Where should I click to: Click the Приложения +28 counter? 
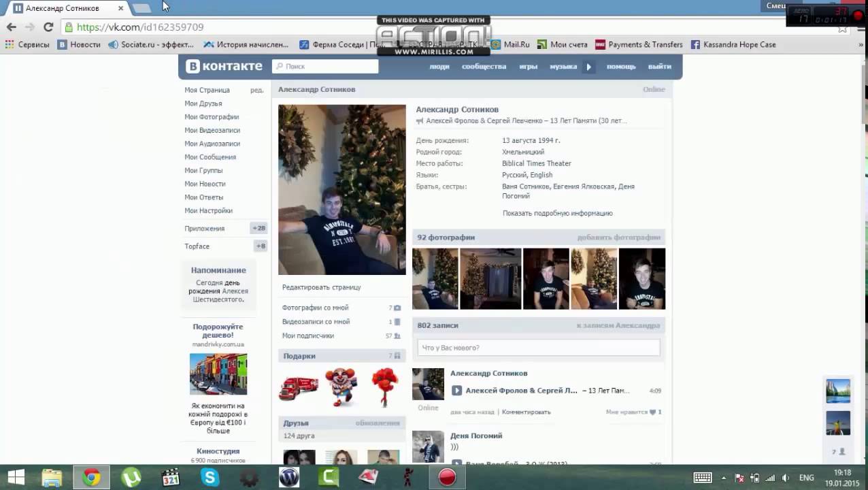258,229
